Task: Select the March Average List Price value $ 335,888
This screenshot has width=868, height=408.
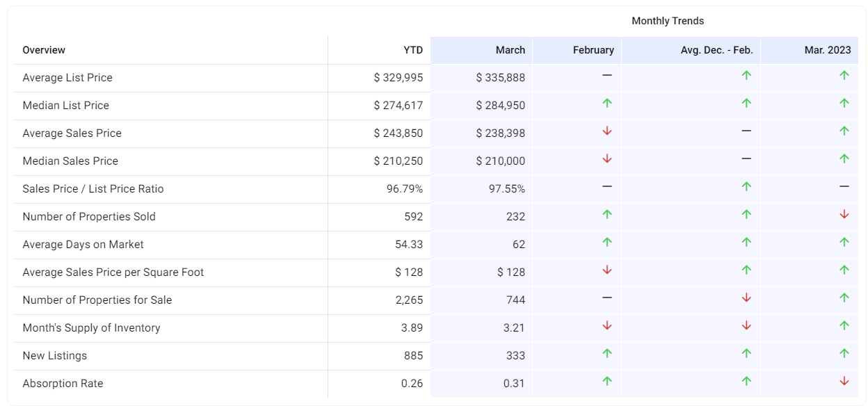Action: [x=500, y=78]
